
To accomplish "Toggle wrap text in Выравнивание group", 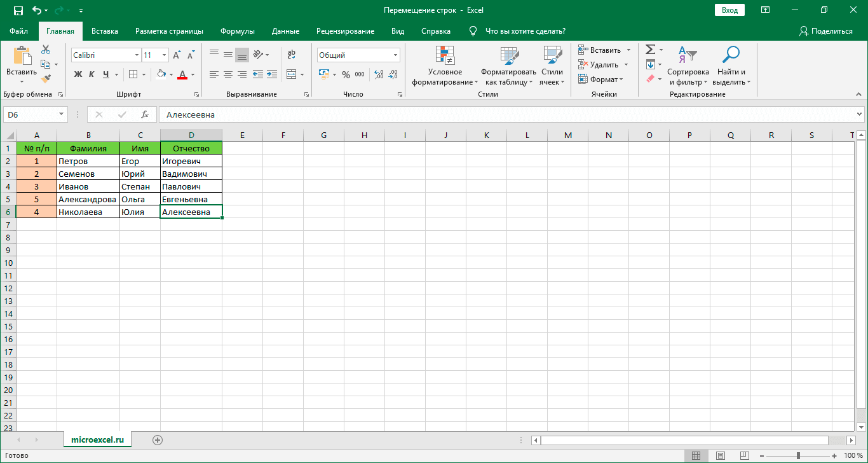I will [x=292, y=55].
